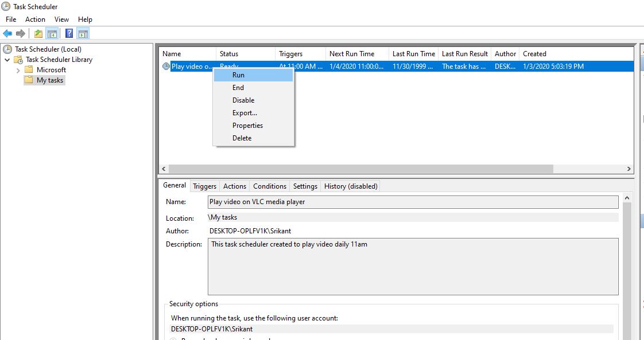The image size is (644, 340).
Task: Select Properties in the context menu
Action: pyautogui.click(x=247, y=126)
